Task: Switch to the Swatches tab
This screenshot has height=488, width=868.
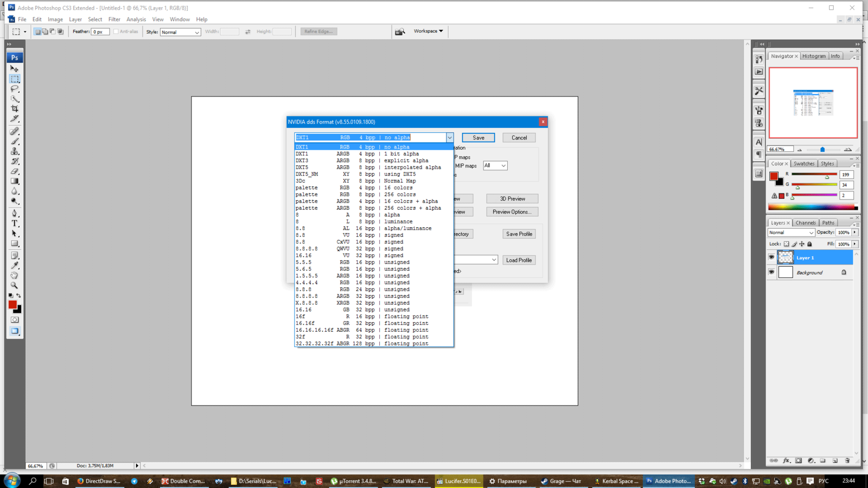Action: coord(804,163)
